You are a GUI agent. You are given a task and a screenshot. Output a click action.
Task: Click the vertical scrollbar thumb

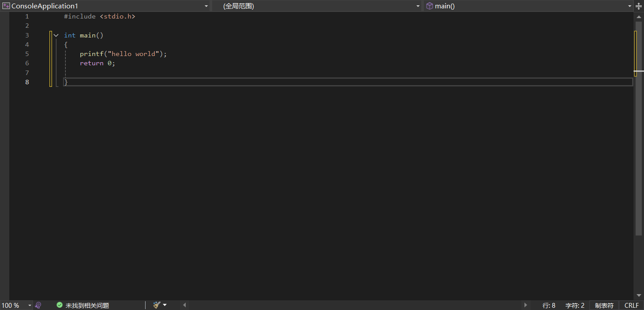639,128
